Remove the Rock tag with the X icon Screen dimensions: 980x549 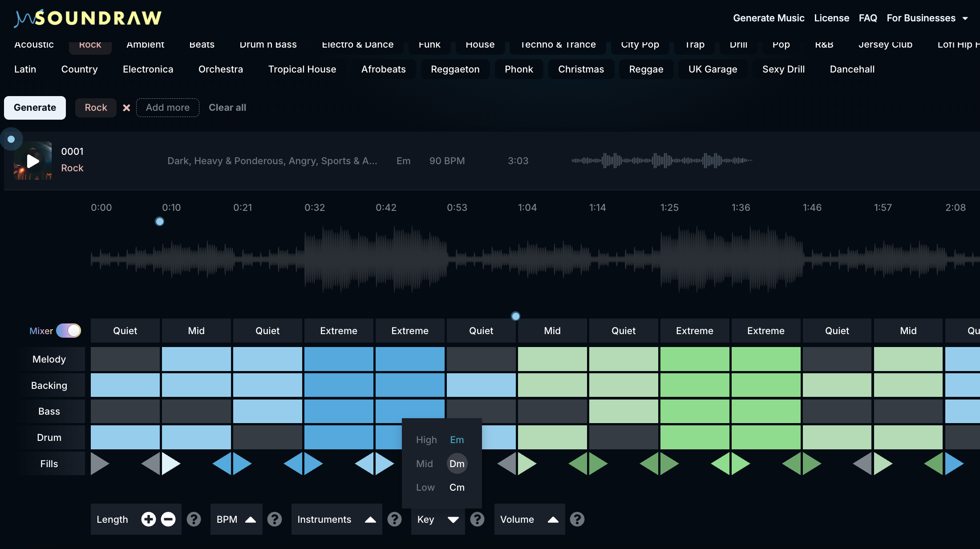(x=126, y=108)
